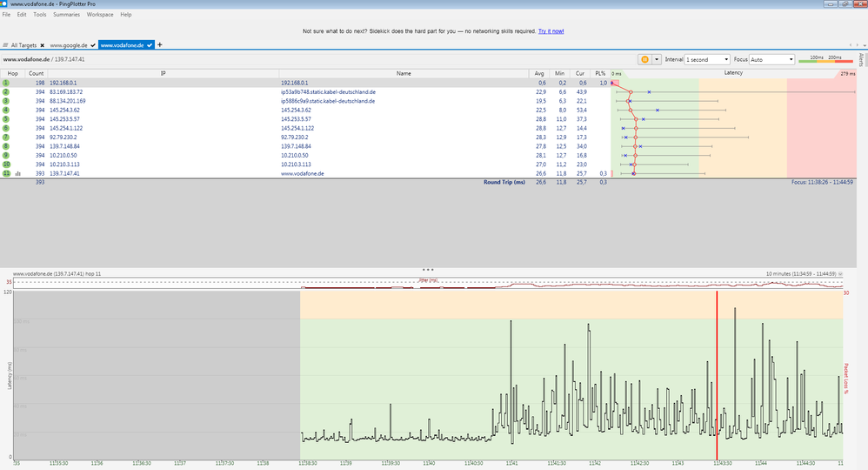Click the Focus: 11:38:26 - 11:44:59 label
This screenshot has height=470, width=868.
click(822, 182)
